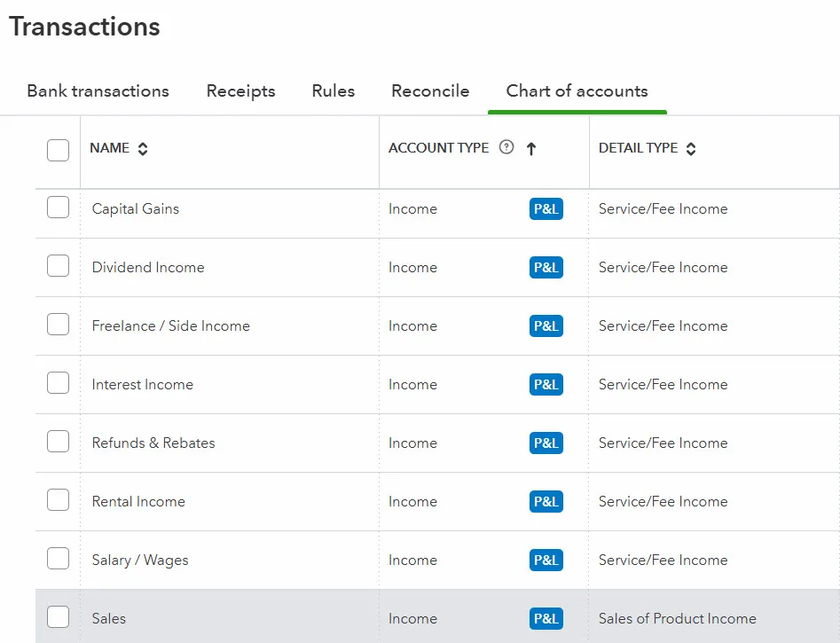The height and width of the screenshot is (643, 840).
Task: Sort accounts by the Name column arrows
Action: [143, 149]
